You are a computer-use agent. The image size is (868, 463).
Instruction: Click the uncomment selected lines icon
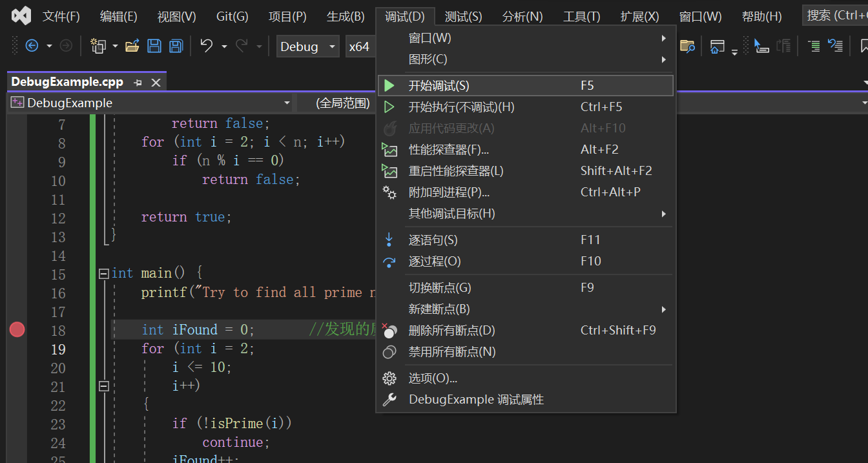pos(836,46)
